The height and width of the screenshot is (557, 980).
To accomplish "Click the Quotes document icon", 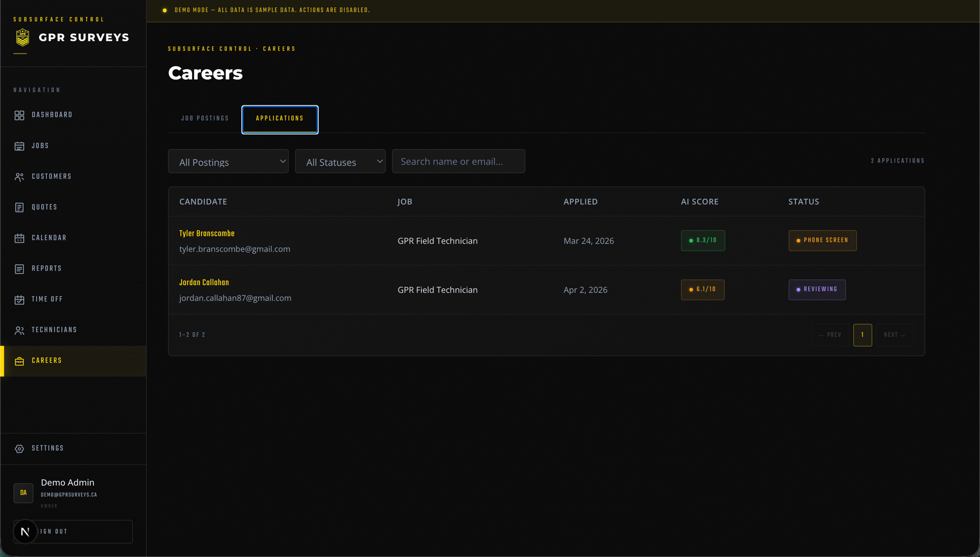I will pyautogui.click(x=19, y=207).
